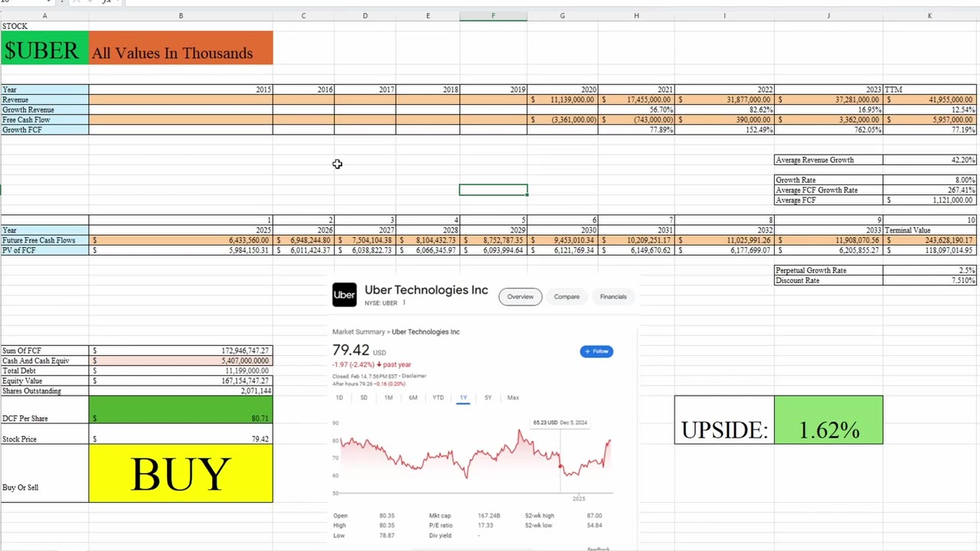Show the Max chart range

513,398
